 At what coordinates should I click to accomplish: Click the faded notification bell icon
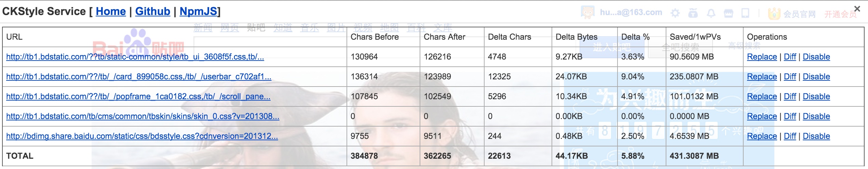pos(711,13)
